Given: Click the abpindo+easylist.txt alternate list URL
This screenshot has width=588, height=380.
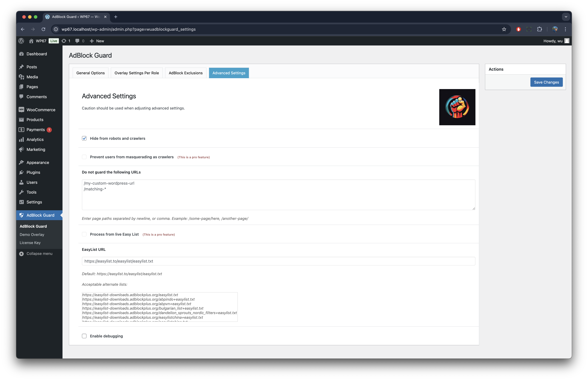Looking at the screenshot, I should [x=138, y=299].
